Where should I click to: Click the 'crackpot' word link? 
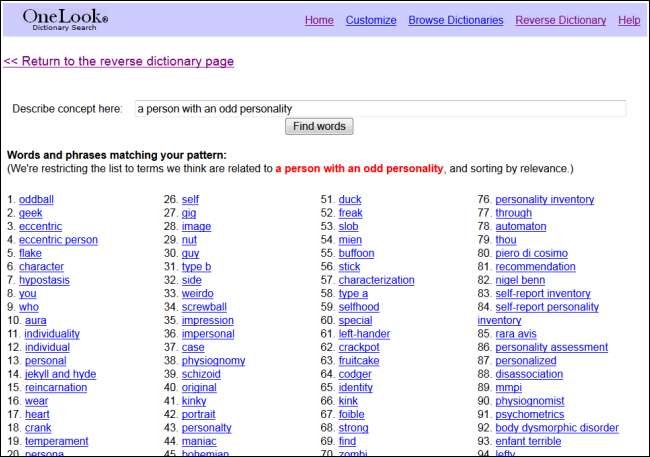pos(360,347)
